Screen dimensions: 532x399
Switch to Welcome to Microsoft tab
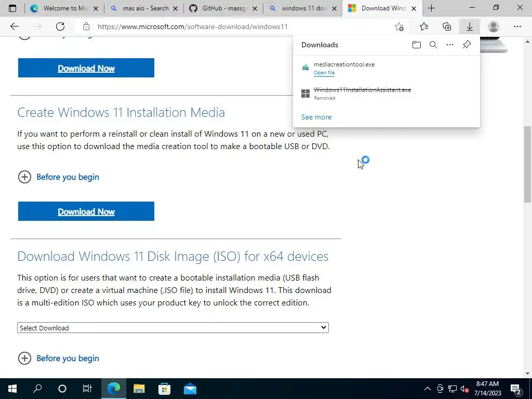pos(64,8)
